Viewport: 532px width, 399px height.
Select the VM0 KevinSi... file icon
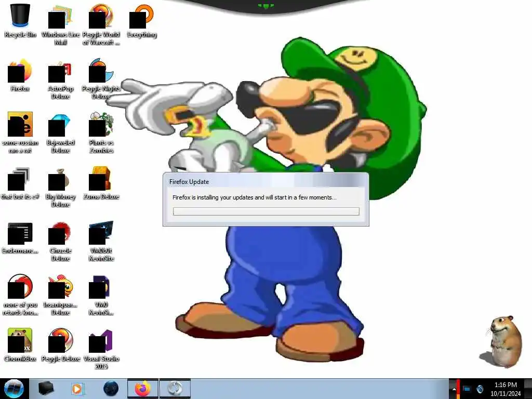tap(101, 295)
